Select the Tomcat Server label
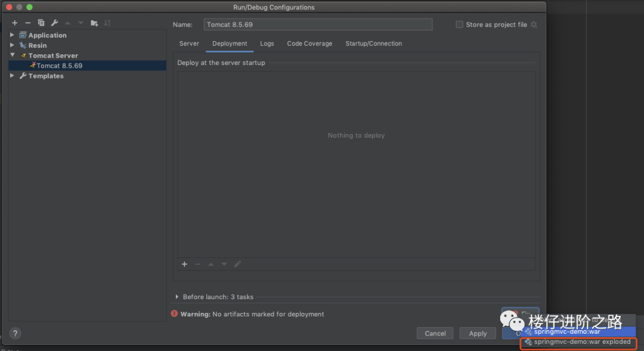Viewport: 644px width, 351px height. tap(53, 55)
